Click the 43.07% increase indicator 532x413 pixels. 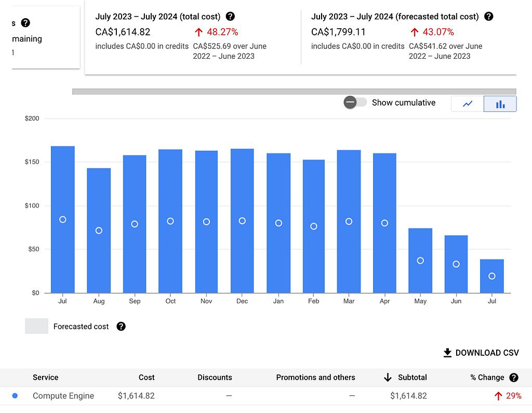click(x=432, y=32)
